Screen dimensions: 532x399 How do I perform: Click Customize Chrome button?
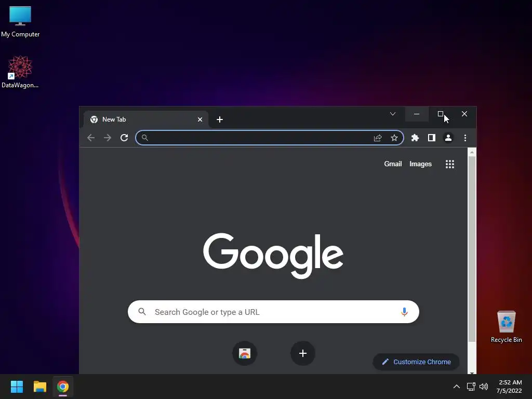pos(416,362)
